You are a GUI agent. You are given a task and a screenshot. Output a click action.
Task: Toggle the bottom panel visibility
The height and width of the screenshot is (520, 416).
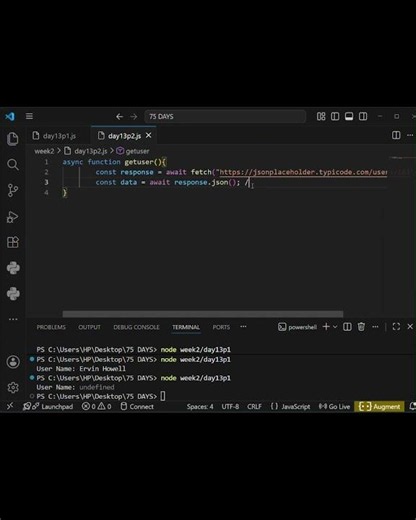[x=349, y=116]
